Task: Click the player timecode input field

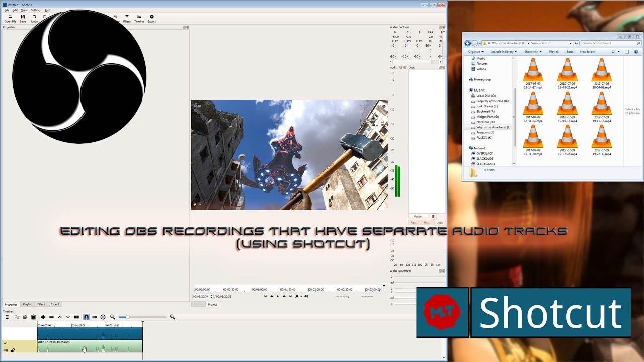Action: coord(201,296)
